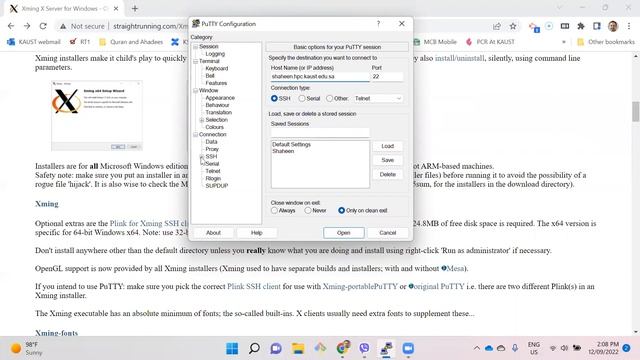Select Proxy in the category tree
The image size is (640, 360).
tap(212, 149)
